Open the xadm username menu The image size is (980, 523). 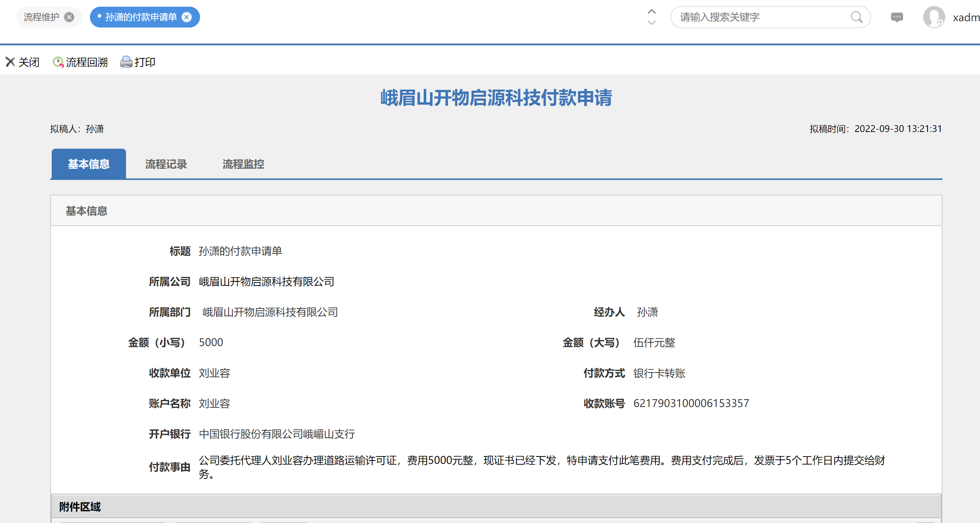[x=966, y=17]
